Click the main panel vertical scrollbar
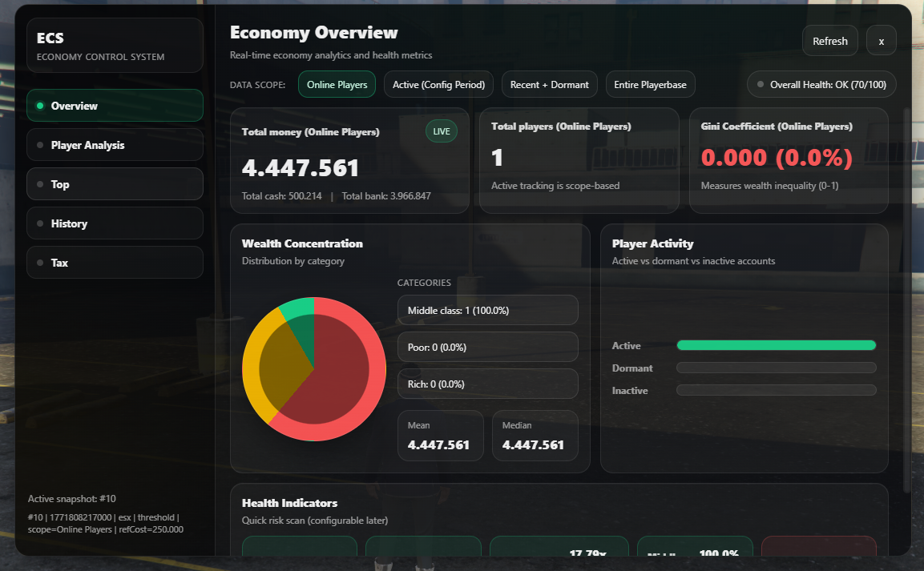This screenshot has width=924, height=571. click(907, 300)
